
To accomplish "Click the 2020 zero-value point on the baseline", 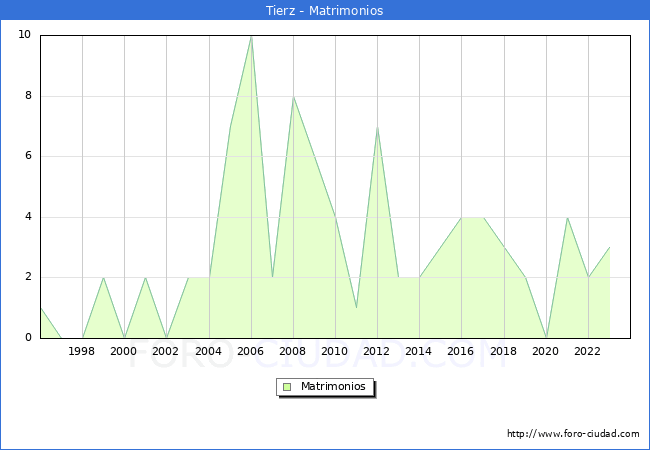I will coord(546,338).
